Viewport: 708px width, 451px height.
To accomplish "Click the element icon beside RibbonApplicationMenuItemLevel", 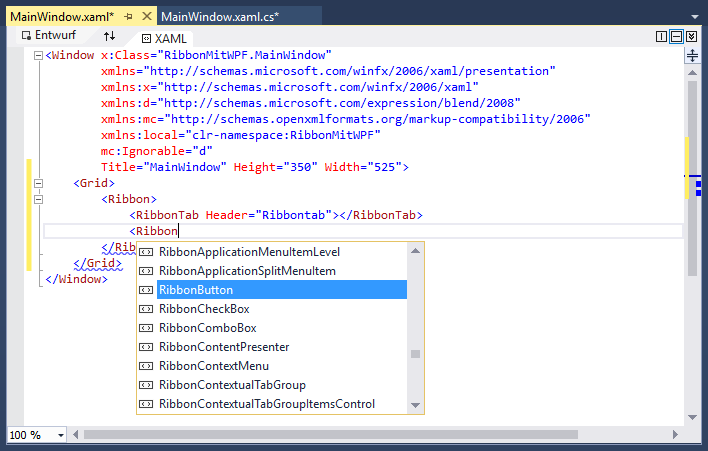I will click(146, 252).
